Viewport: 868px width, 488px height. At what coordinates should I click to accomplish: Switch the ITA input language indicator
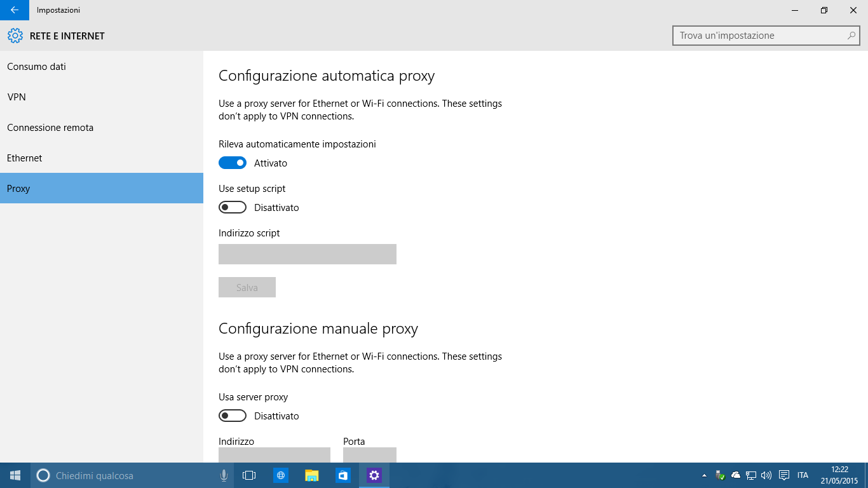point(803,475)
